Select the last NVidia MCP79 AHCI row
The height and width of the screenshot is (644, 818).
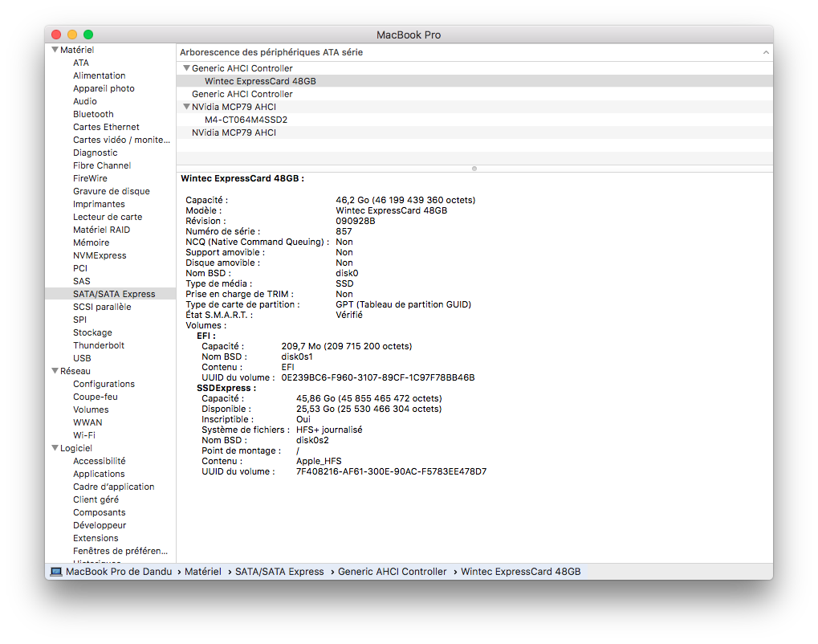pyautogui.click(x=474, y=132)
